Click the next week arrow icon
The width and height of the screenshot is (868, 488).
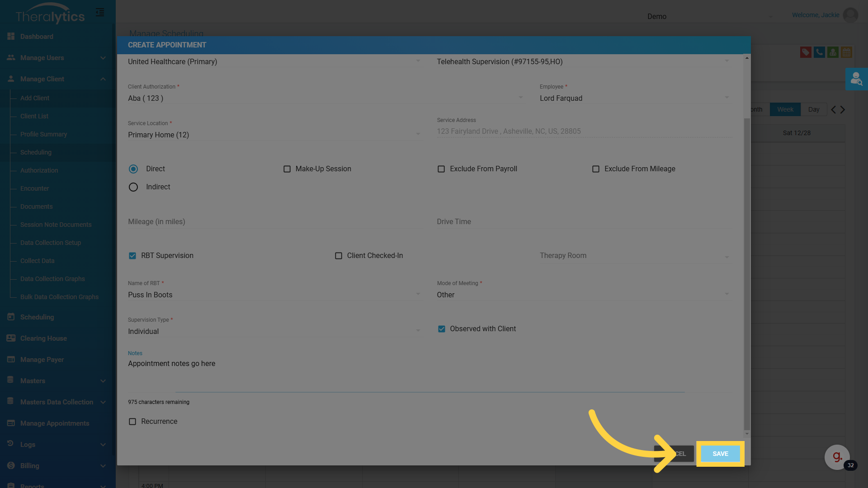843,109
